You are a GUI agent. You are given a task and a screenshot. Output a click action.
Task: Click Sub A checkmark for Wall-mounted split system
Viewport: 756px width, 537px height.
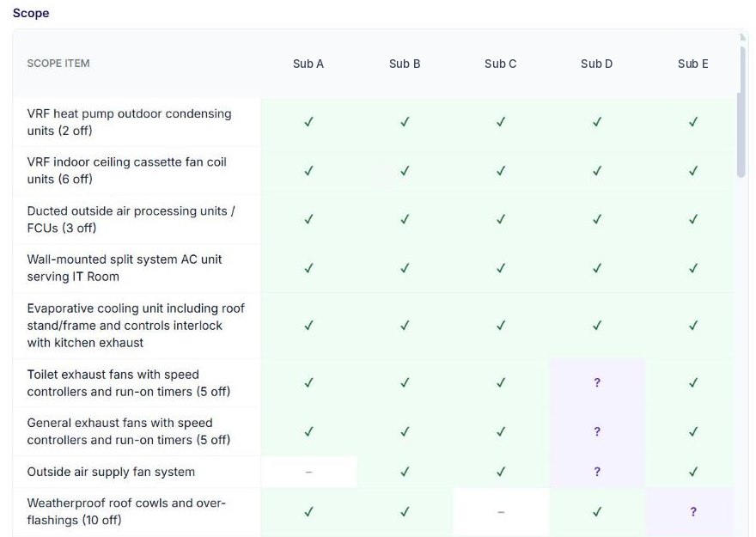point(308,268)
